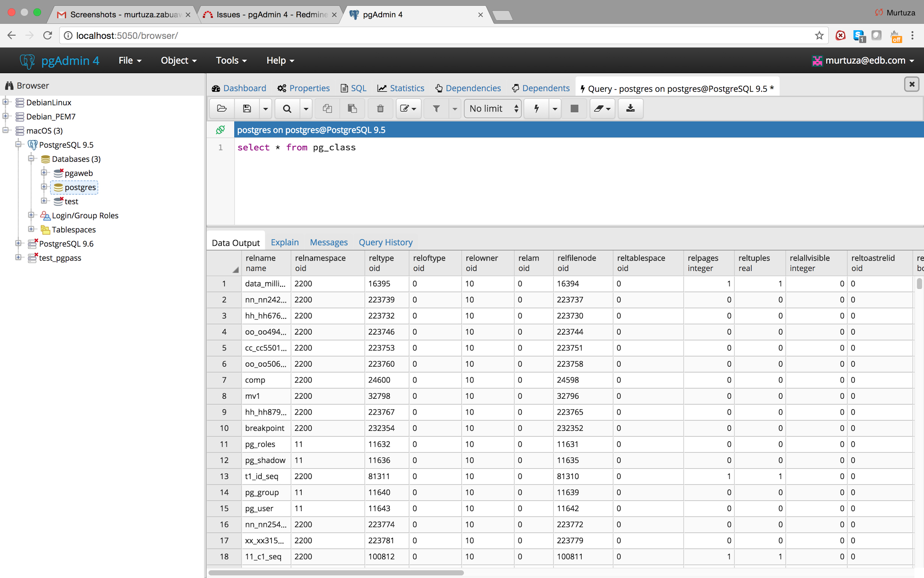Click the Find magnifier icon
This screenshot has height=578, width=924.
(x=287, y=108)
